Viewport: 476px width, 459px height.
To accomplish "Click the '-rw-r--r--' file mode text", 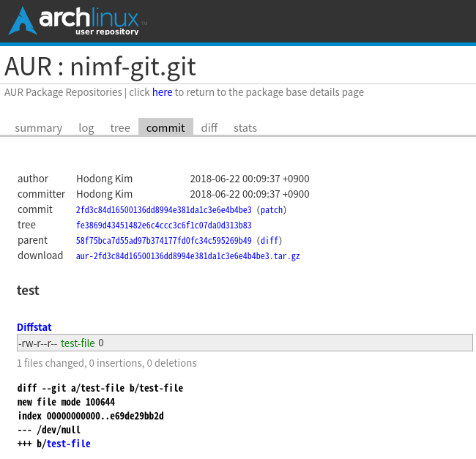I will pos(37,343).
